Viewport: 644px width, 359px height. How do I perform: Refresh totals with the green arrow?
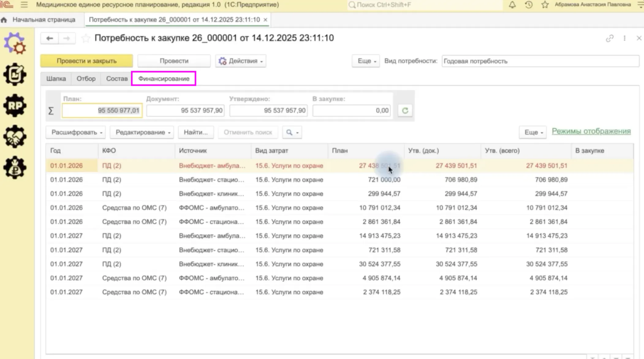405,111
